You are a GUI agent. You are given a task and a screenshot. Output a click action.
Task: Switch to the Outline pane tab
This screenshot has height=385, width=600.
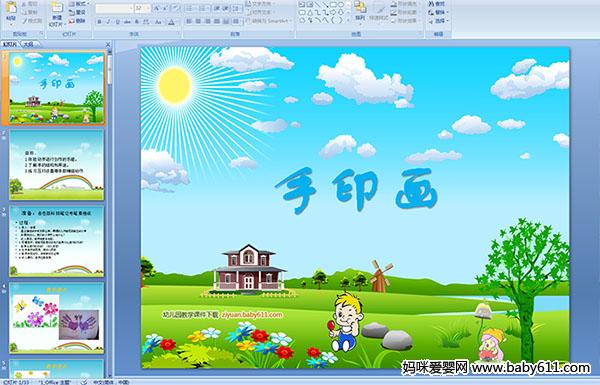click(x=29, y=44)
